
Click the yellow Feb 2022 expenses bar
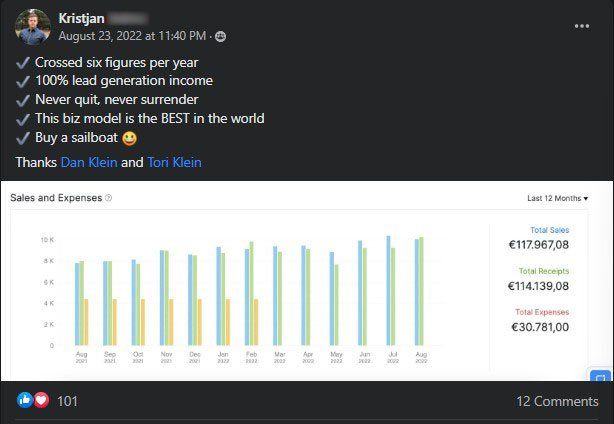256,322
